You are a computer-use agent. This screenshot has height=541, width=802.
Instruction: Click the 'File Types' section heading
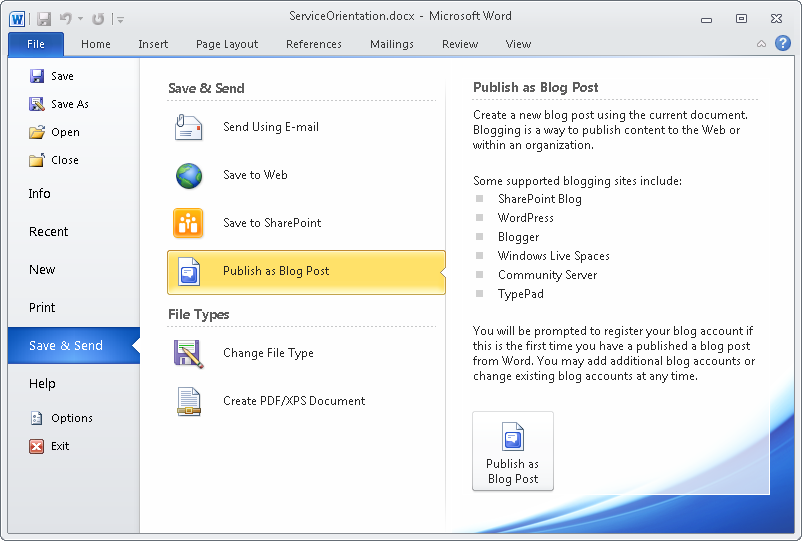[198, 314]
